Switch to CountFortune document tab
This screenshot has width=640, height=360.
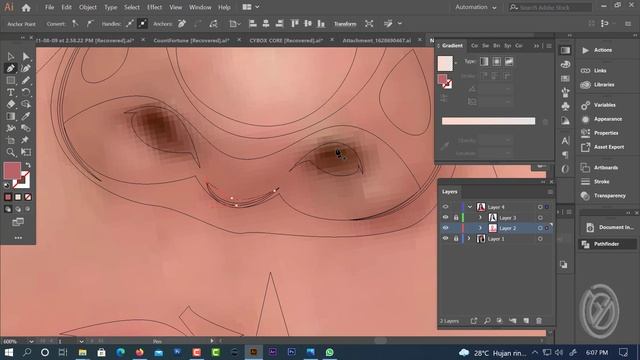[191, 40]
